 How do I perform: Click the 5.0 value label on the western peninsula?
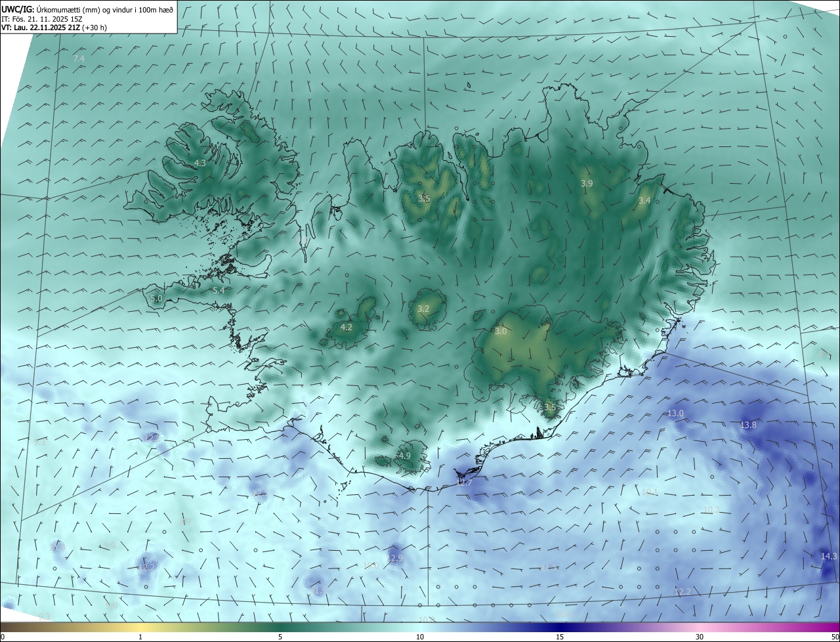pyautogui.click(x=156, y=298)
